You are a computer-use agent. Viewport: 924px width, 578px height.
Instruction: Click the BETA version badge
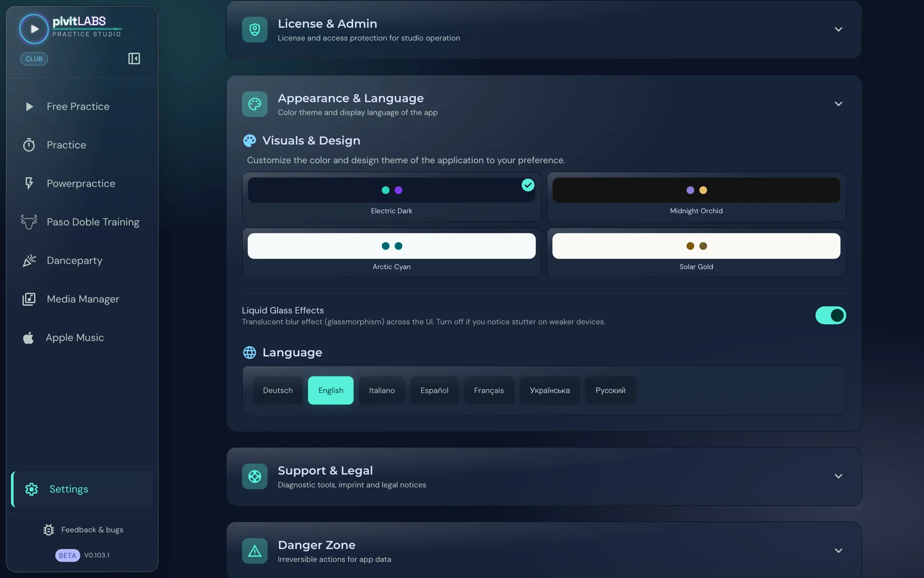[67, 555]
